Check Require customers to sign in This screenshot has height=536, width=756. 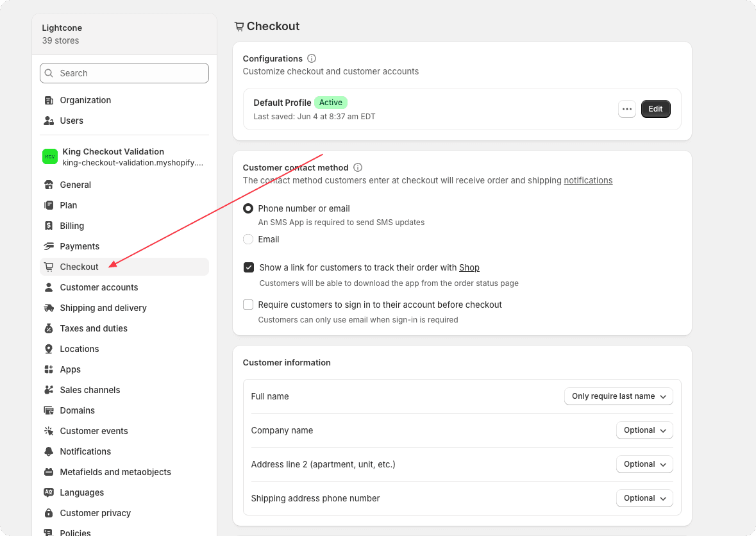[x=248, y=305]
